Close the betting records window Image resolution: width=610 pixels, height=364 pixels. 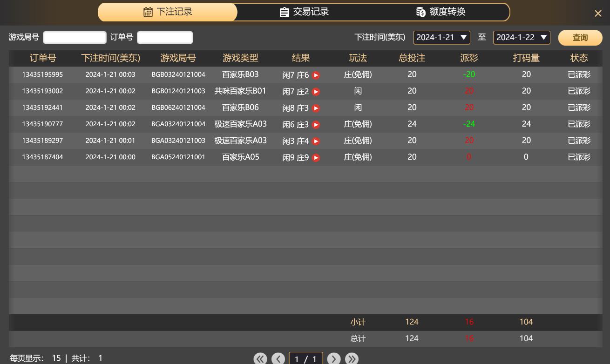tap(598, 13)
